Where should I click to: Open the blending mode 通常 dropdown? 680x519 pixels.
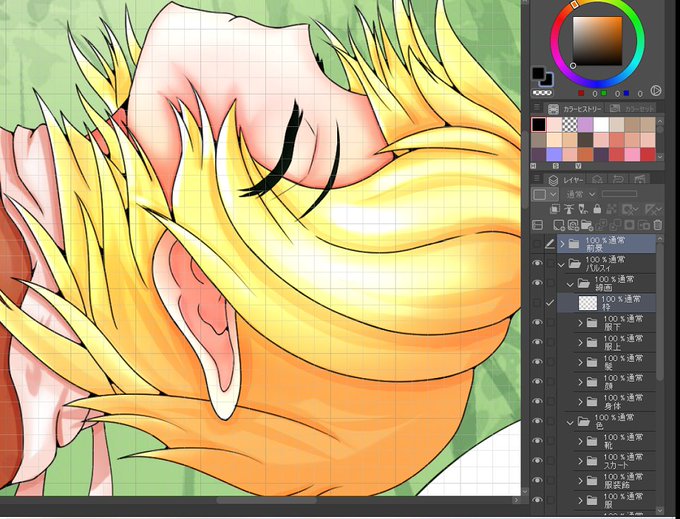[x=581, y=194]
